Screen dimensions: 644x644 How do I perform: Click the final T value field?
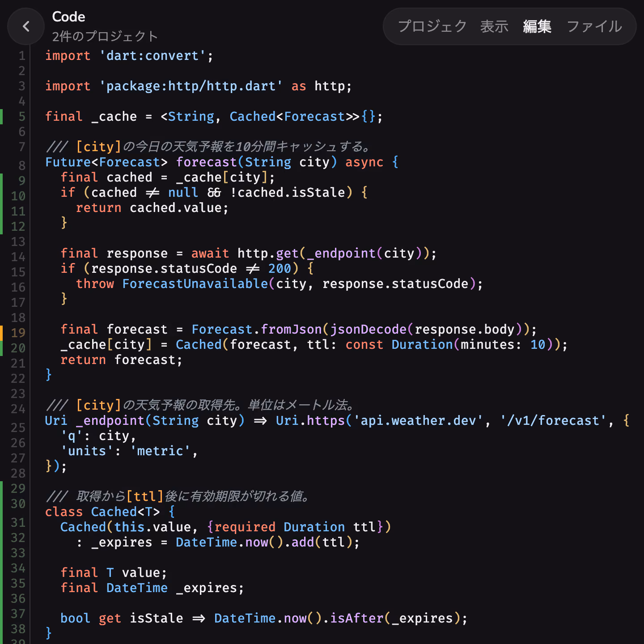(x=114, y=572)
